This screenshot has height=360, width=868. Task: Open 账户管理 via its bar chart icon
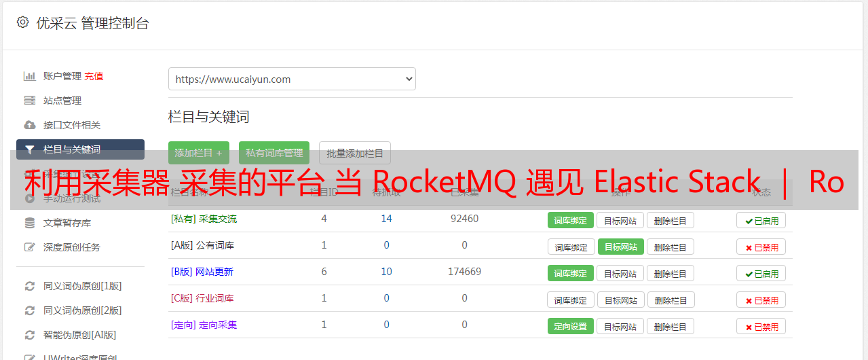(x=29, y=76)
